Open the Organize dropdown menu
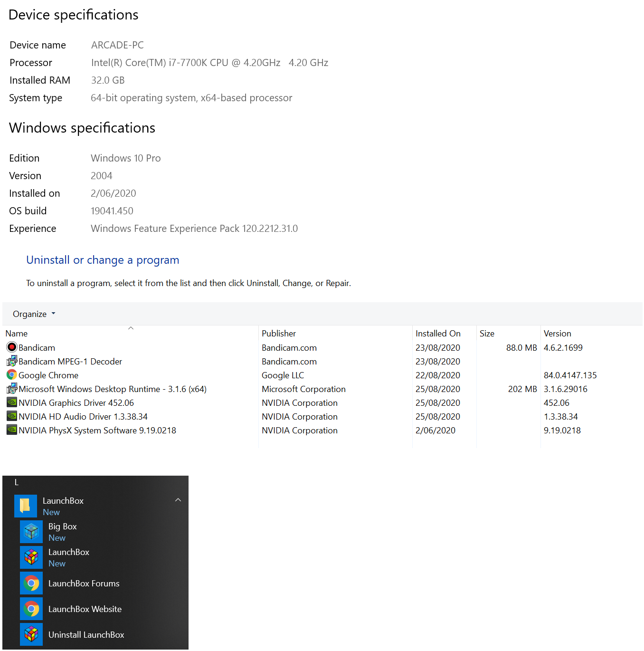Image resolution: width=644 pixels, height=651 pixels. 34,314
